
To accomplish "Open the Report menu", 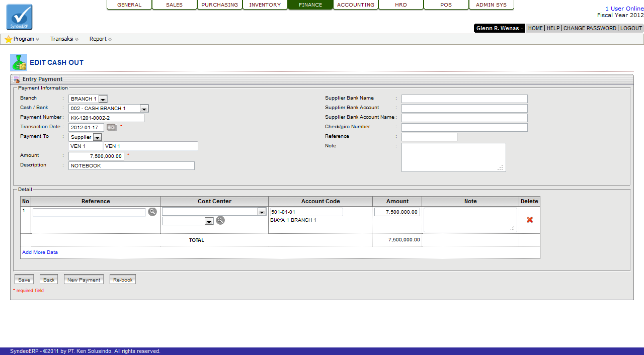I will click(x=100, y=39).
